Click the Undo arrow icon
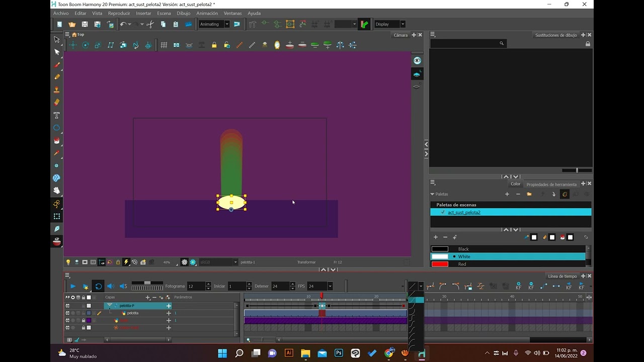This screenshot has height=362, width=644. click(x=123, y=24)
